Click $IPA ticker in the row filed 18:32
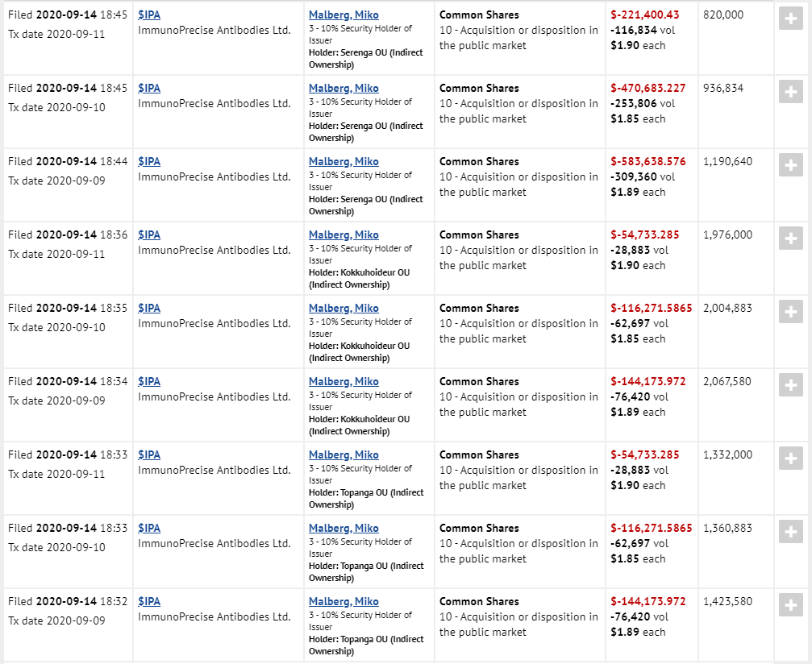This screenshot has width=812, height=664. coord(149,601)
